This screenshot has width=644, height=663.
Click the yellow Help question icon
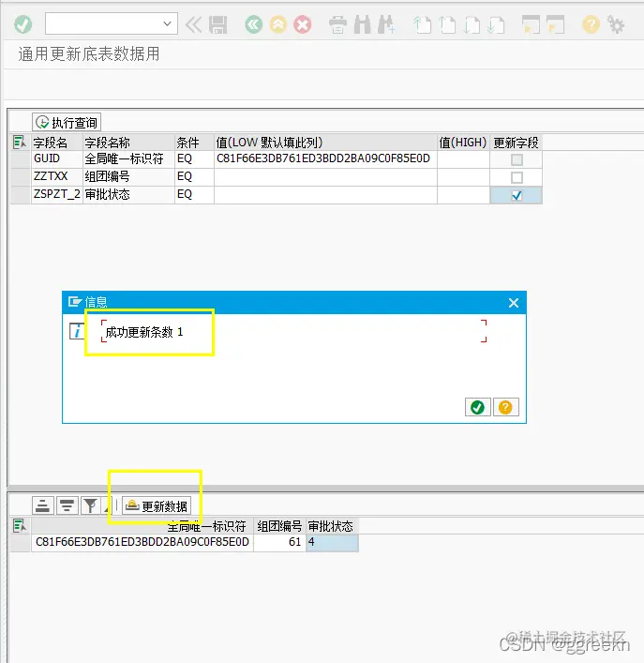click(591, 25)
